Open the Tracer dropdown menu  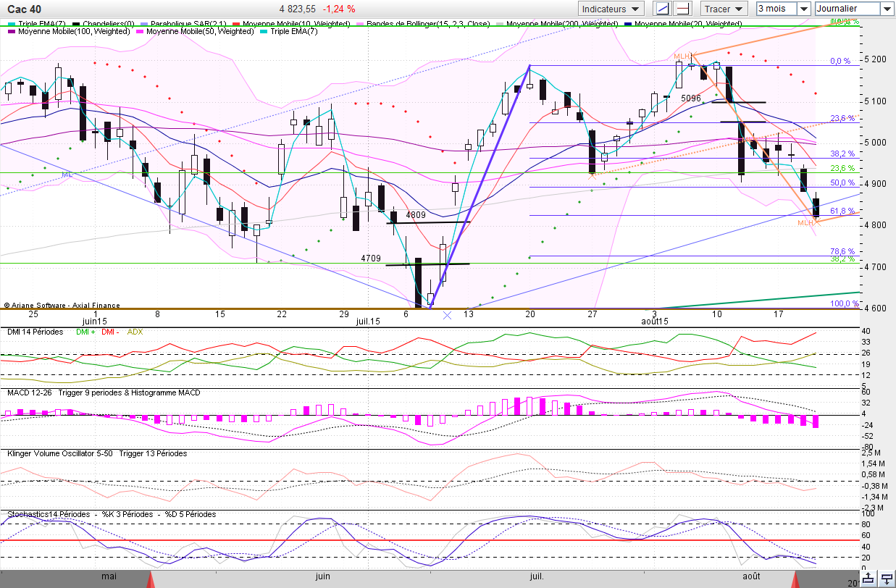point(724,9)
